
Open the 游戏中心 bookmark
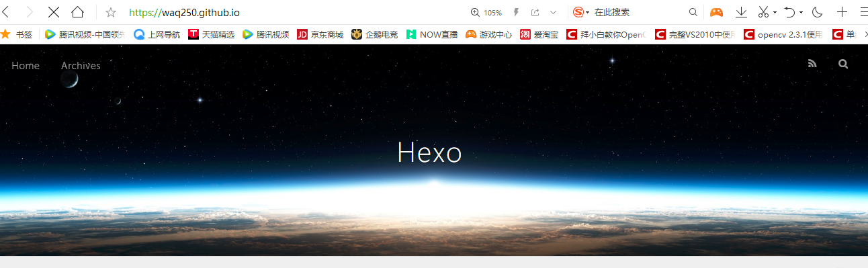(x=488, y=34)
